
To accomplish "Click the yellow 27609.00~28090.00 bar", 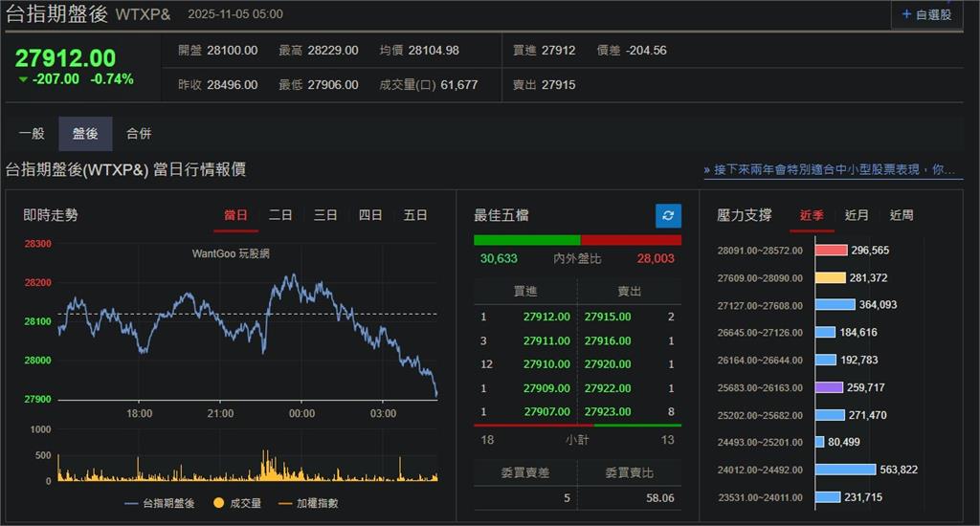I will (831, 278).
